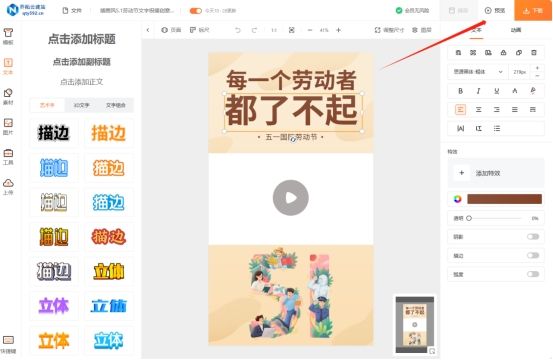Justify the text alignment
The image size is (553, 360).
pyautogui.click(x=515, y=110)
